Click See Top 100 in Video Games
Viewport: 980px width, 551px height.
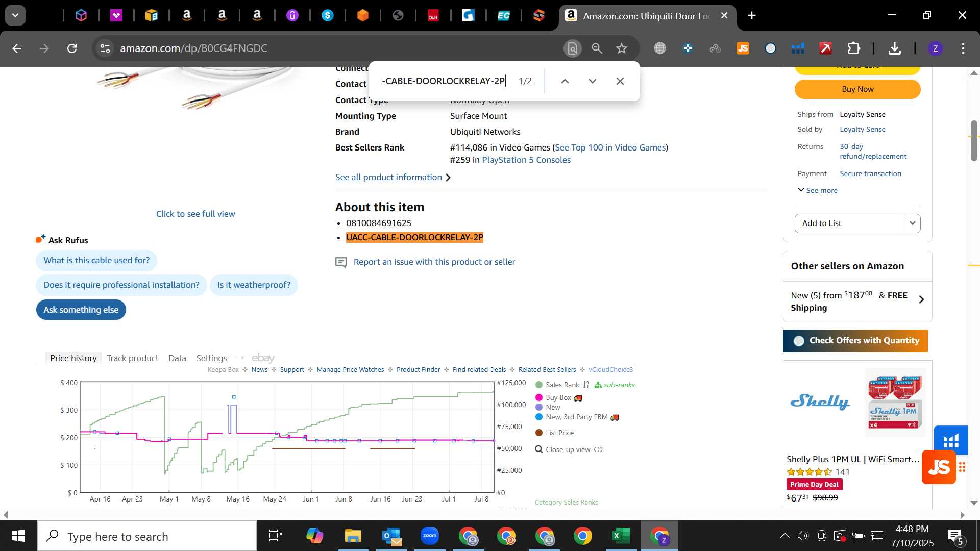tap(610, 147)
